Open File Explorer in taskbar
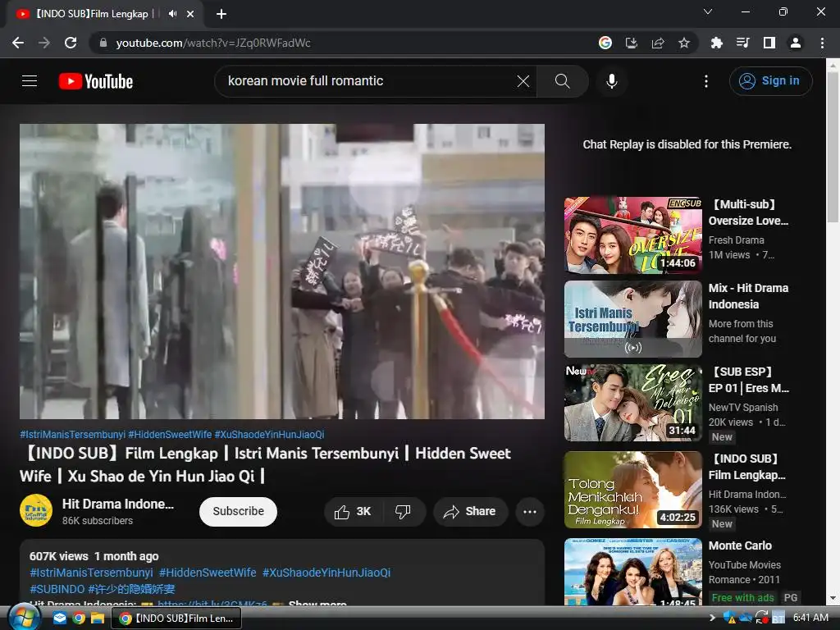Viewport: 840px width, 630px height. pos(97,619)
